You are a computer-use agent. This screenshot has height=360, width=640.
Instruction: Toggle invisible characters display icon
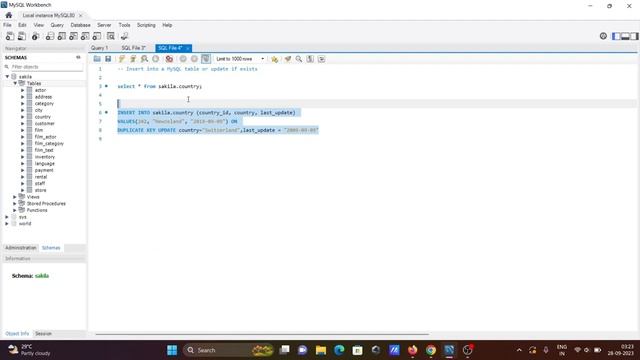click(310, 59)
